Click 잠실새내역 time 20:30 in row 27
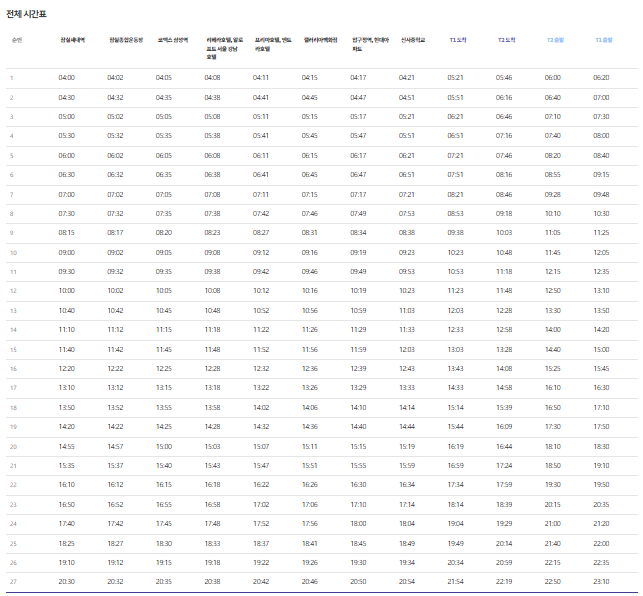 (x=66, y=581)
